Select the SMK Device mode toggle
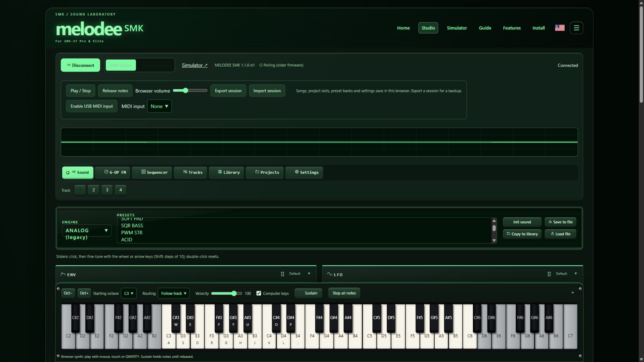Screen dimensions: 644x362 [121, 65]
